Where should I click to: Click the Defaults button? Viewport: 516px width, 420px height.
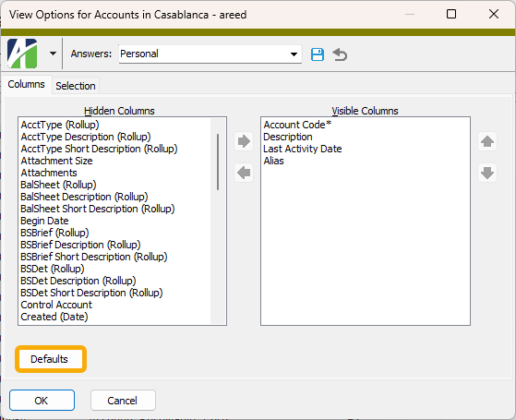point(49,359)
